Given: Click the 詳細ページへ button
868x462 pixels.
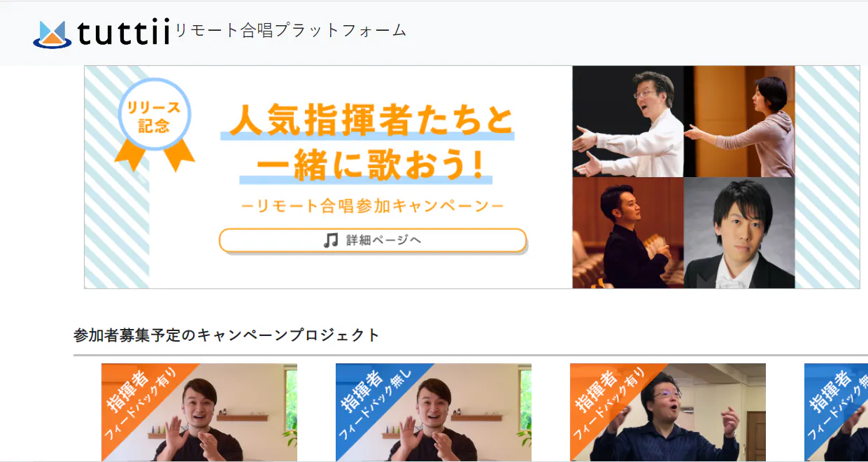Looking at the screenshot, I should pyautogui.click(x=372, y=240).
